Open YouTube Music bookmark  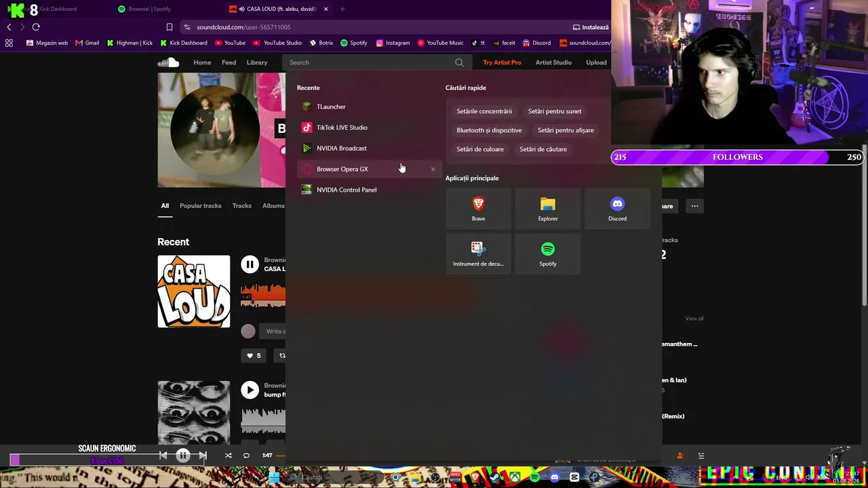tap(440, 43)
